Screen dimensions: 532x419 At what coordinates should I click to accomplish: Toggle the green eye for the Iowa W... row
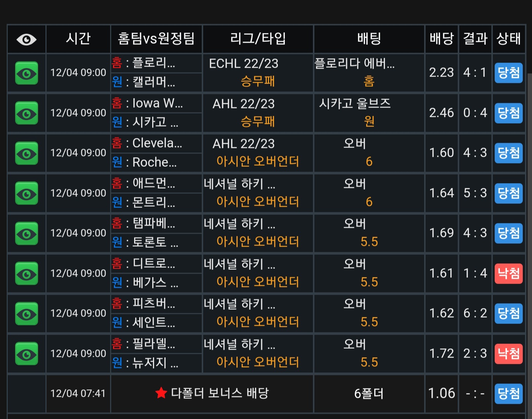[27, 113]
